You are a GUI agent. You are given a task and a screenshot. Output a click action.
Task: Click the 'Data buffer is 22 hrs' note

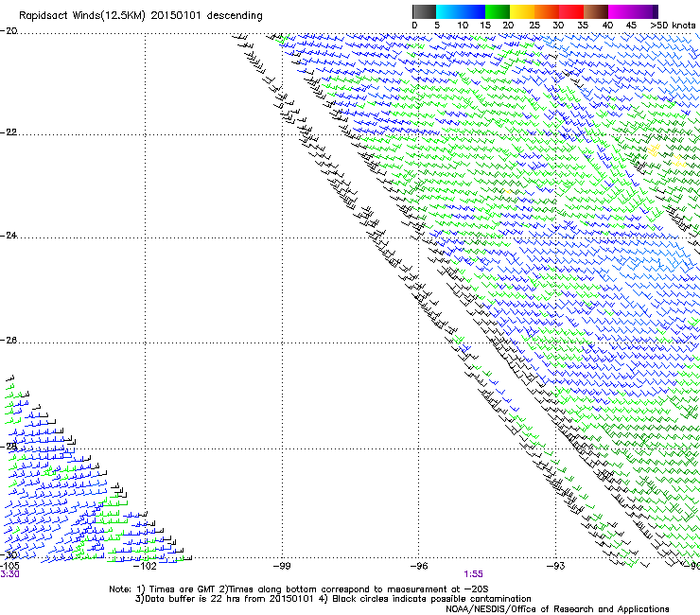tap(333, 599)
